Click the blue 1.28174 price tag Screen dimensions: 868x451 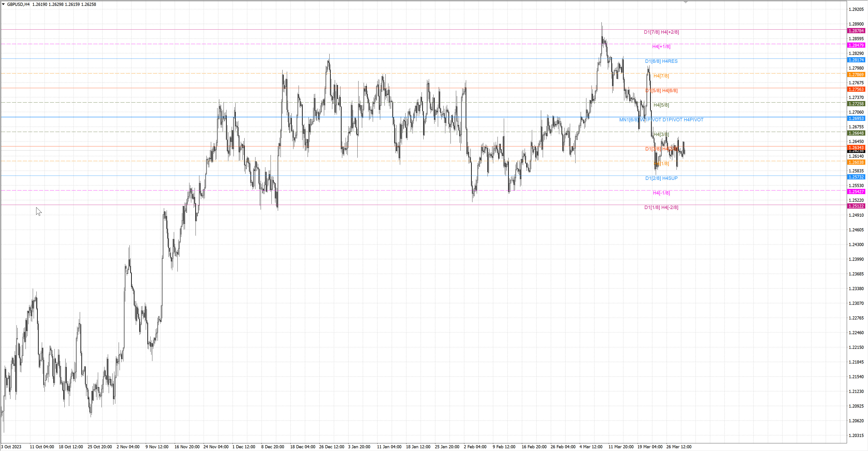tap(856, 60)
